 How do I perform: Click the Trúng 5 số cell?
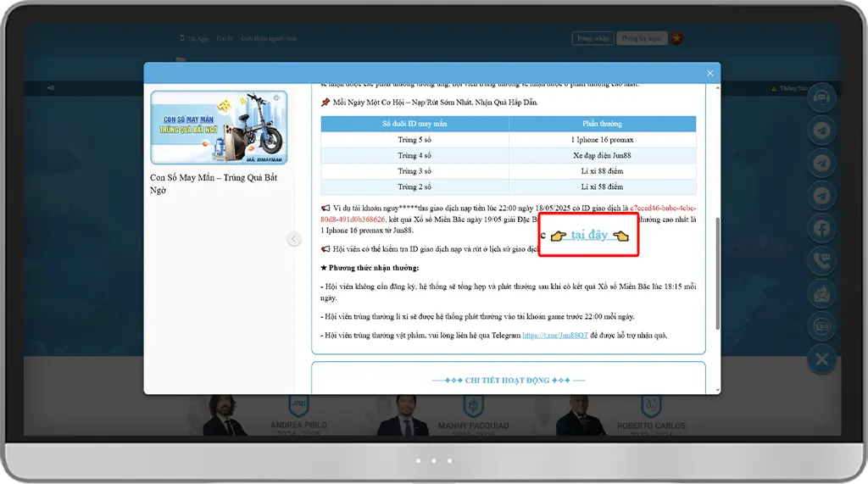click(x=415, y=140)
